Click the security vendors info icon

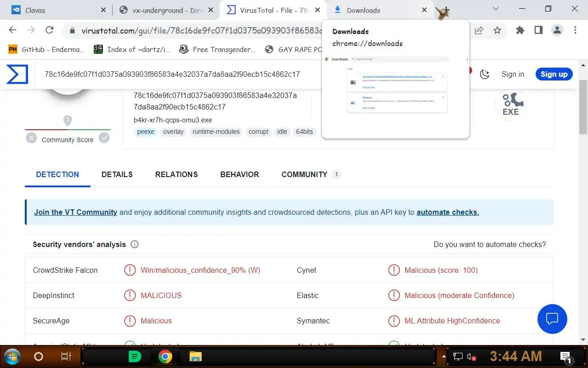135,244
